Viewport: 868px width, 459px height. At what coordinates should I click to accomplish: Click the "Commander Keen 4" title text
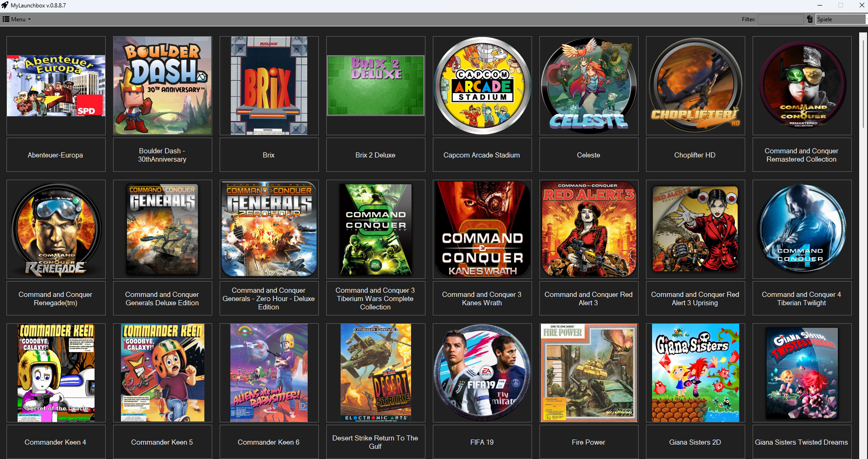(x=56, y=442)
